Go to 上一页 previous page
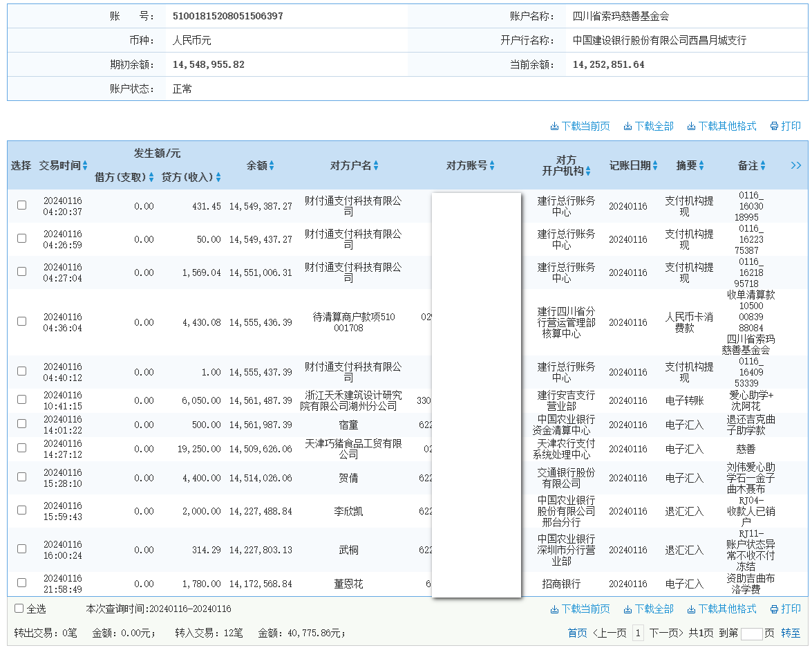Screen dimensions: 812x648 (x=610, y=633)
